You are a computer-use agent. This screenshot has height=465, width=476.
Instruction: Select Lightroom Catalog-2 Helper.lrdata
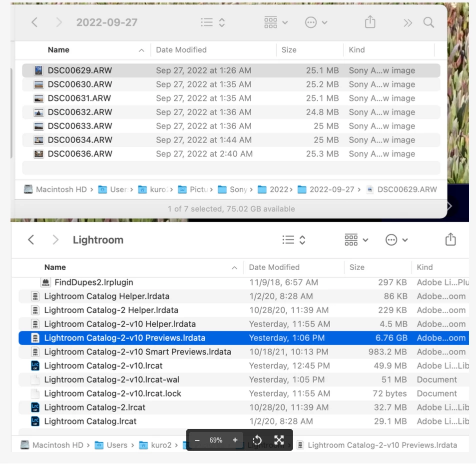click(244, 310)
